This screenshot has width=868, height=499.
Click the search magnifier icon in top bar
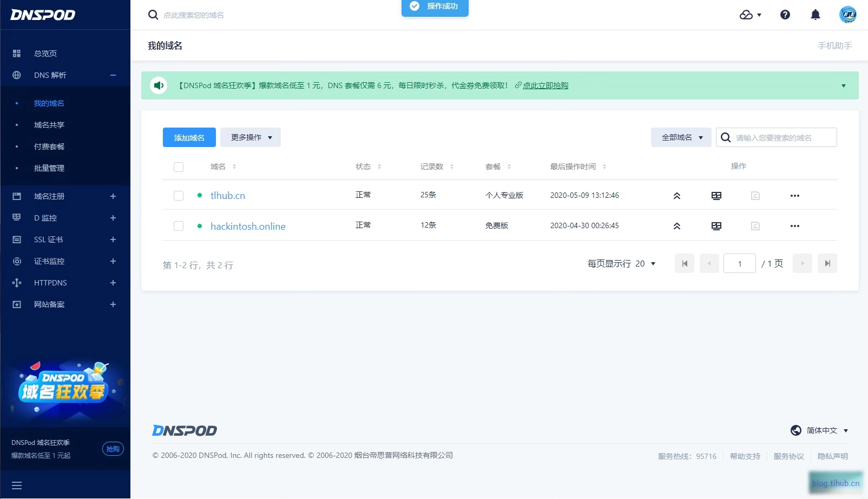[x=153, y=15]
